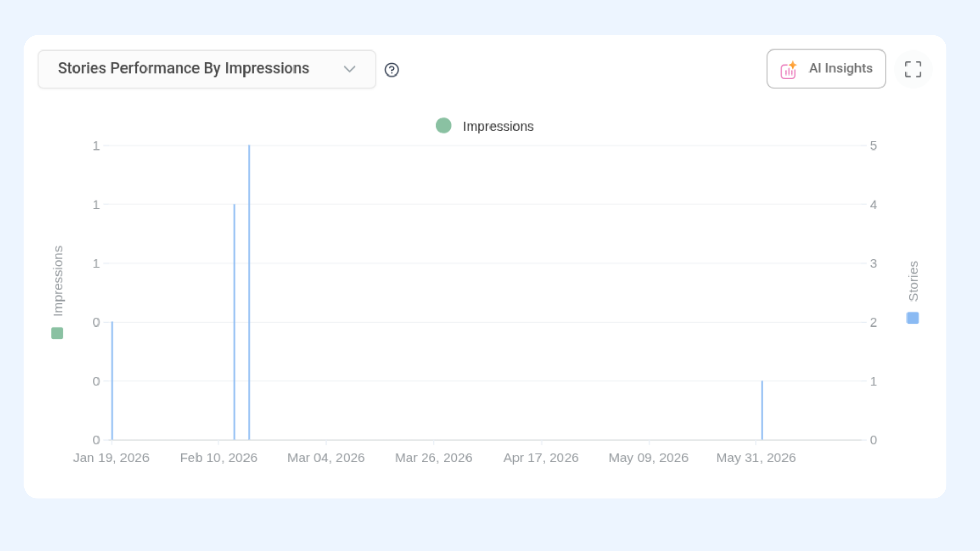This screenshot has width=980, height=551.
Task: Click right axis value 5
Action: coord(873,146)
